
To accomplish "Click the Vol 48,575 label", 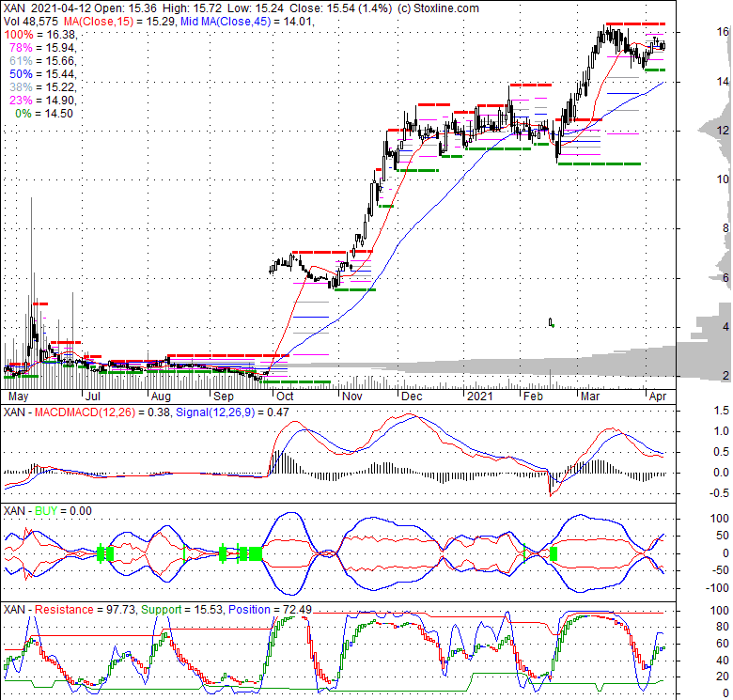I will 30,22.
